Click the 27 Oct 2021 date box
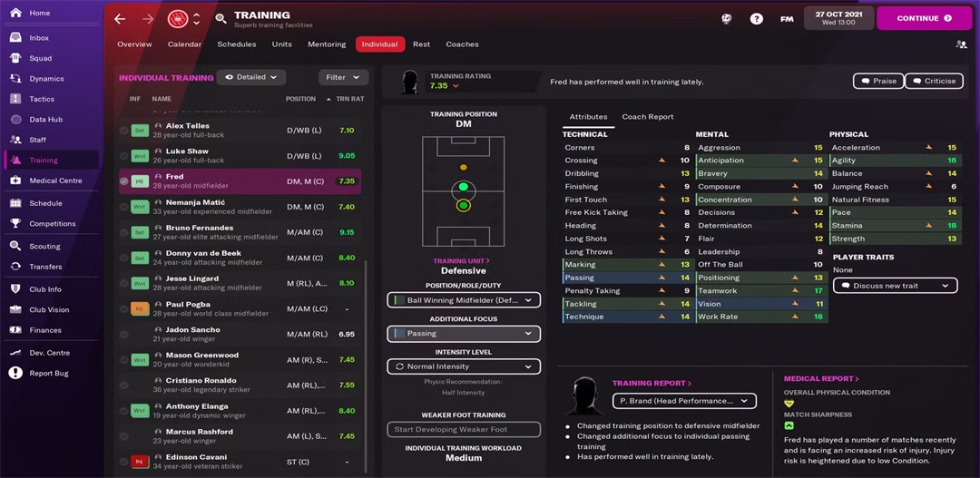 (838, 19)
